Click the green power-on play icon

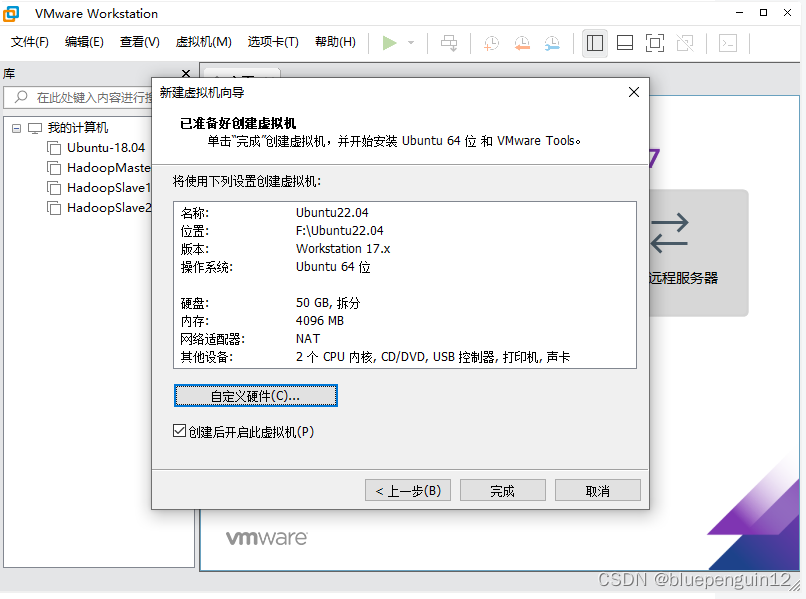389,43
